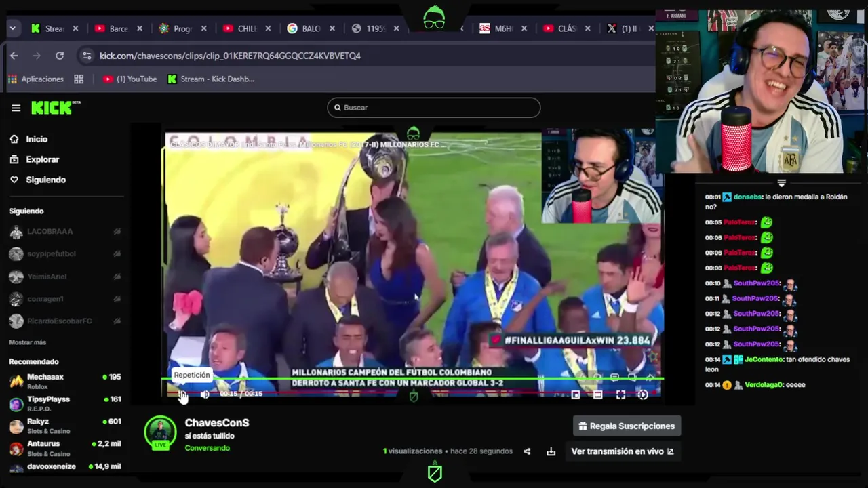Open Stream - Kick Dashb... bookmark
The height and width of the screenshot is (488, 868).
coord(211,79)
